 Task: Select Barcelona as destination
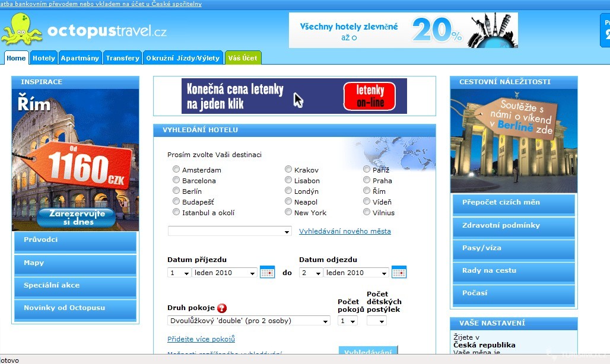click(x=176, y=180)
